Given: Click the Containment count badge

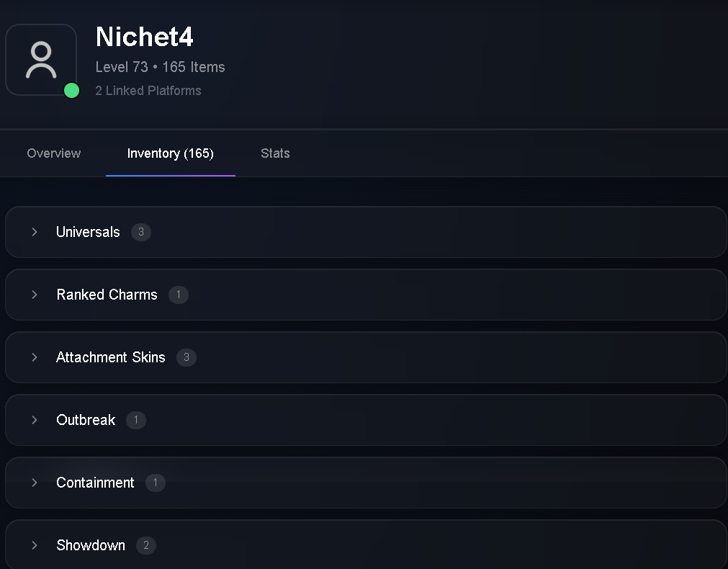Looking at the screenshot, I should tap(156, 483).
